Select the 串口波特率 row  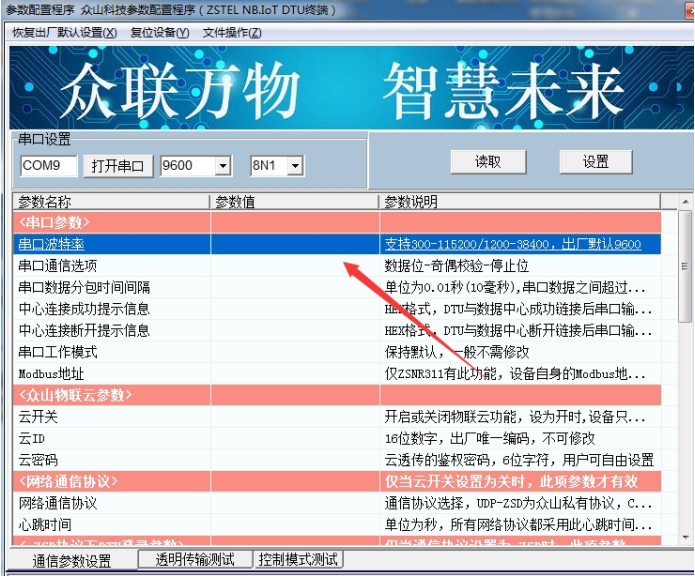[337, 244]
